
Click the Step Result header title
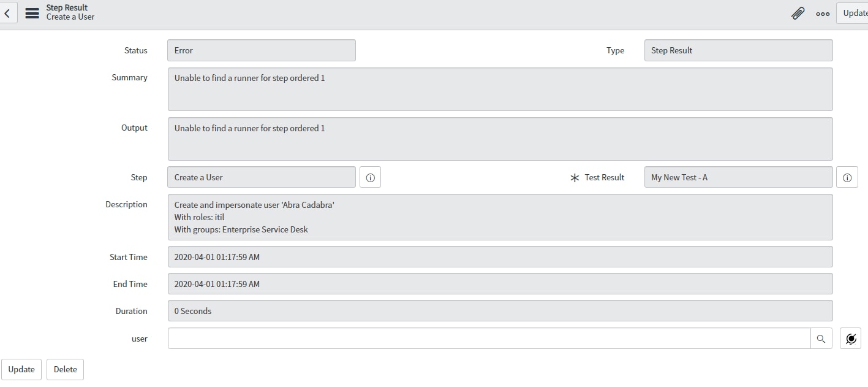coord(67,8)
